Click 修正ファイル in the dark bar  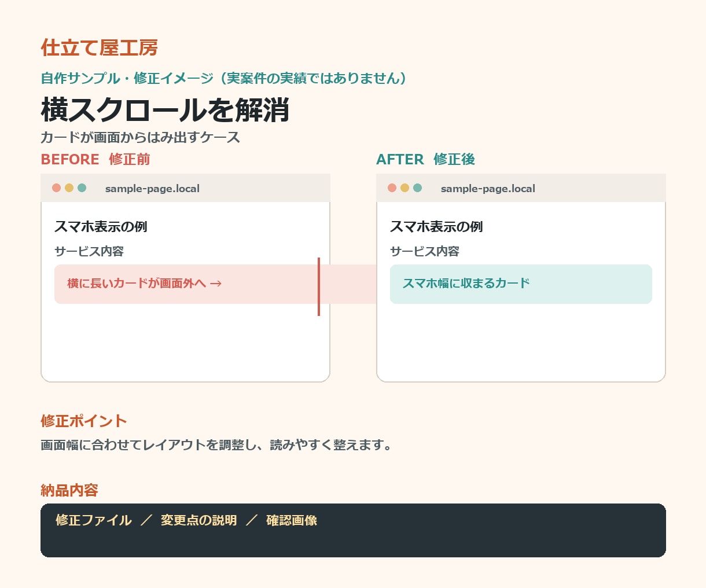pyautogui.click(x=94, y=520)
